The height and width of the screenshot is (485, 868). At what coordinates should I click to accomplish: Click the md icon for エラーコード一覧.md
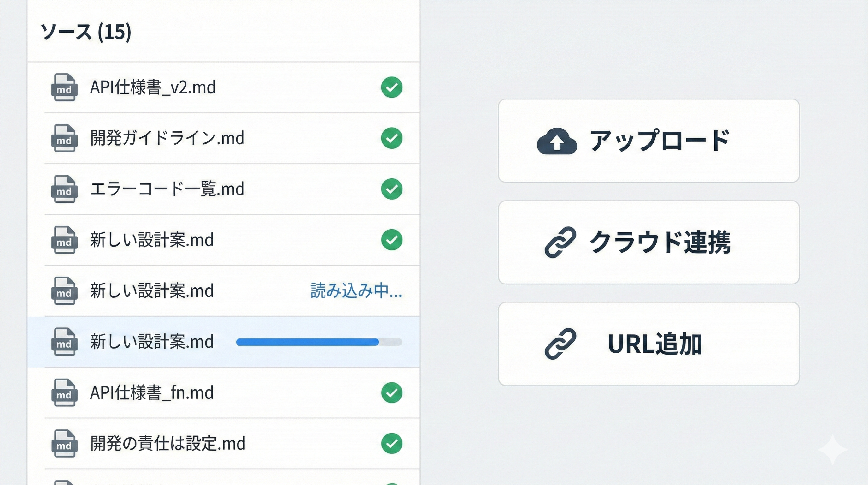65,190
